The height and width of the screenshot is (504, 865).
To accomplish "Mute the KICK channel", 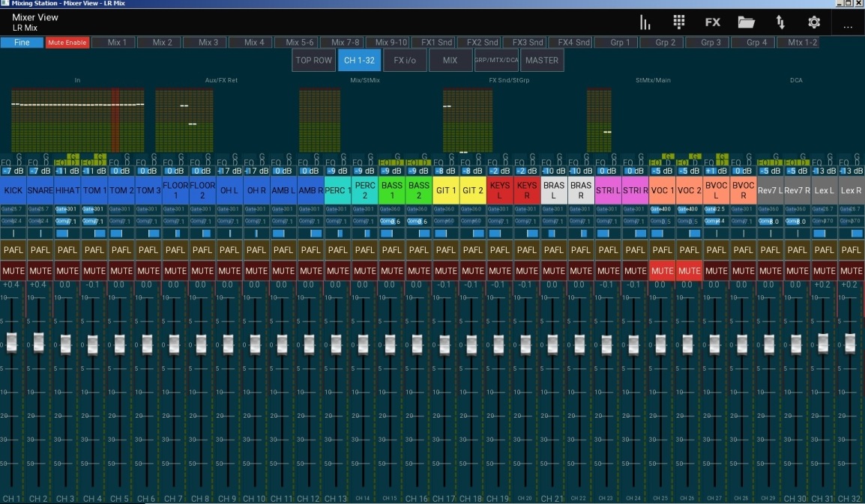I will pyautogui.click(x=13, y=270).
